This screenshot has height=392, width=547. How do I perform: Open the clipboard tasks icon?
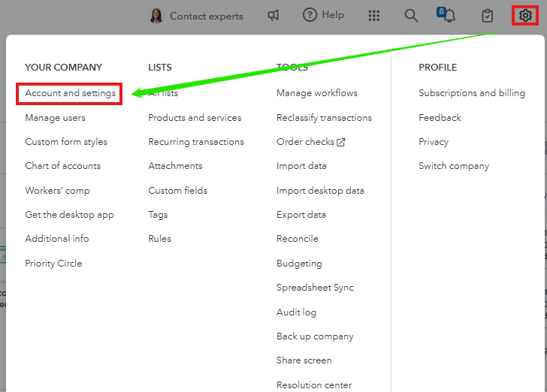tap(487, 16)
